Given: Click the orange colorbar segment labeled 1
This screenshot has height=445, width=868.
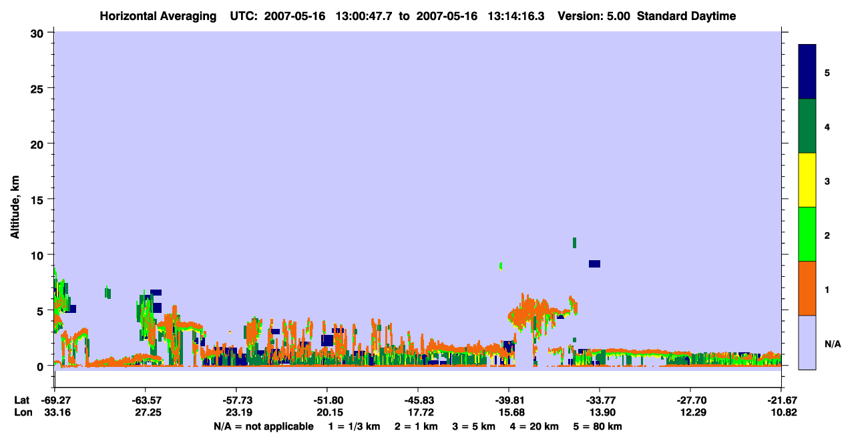Looking at the screenshot, I should [807, 288].
